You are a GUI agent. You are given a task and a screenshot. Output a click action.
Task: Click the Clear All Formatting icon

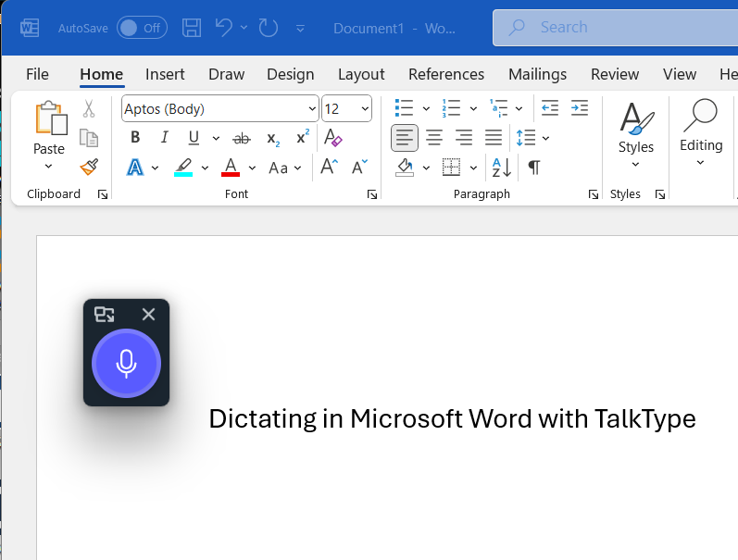pos(333,138)
